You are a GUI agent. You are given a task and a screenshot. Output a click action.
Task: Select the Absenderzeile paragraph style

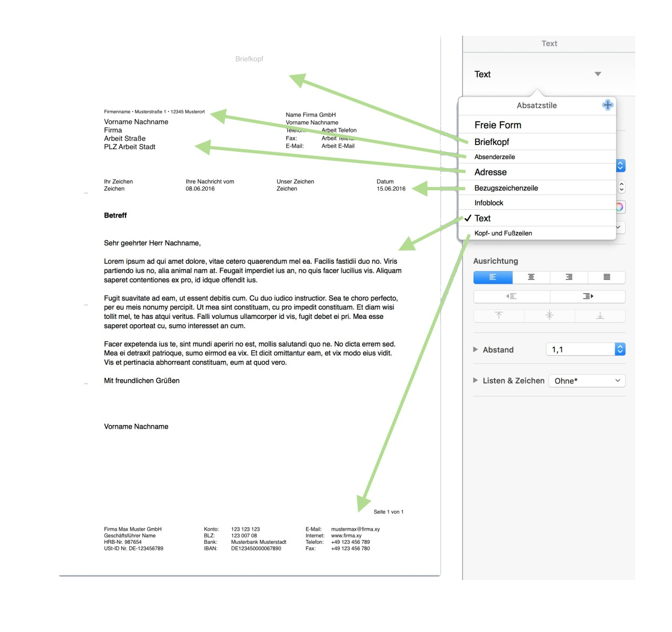pyautogui.click(x=495, y=157)
